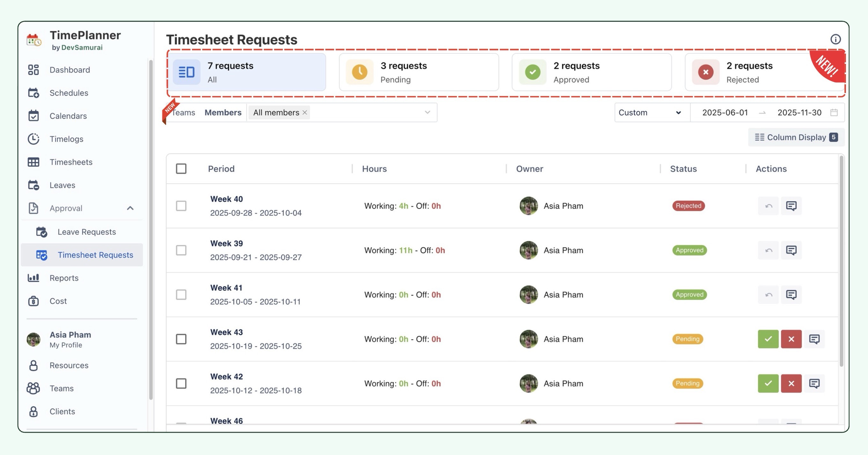Check the Week 43 row checkbox
868x455 pixels.
pyautogui.click(x=181, y=339)
